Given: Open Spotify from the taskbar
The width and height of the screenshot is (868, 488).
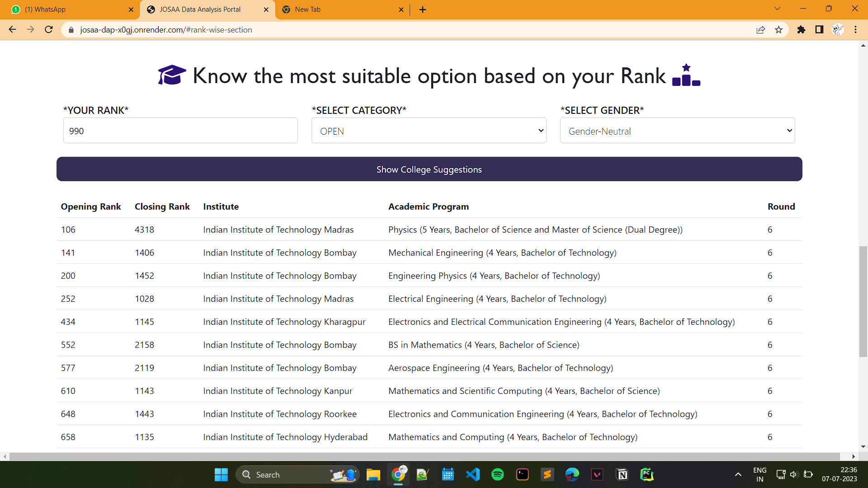Looking at the screenshot, I should point(497,474).
